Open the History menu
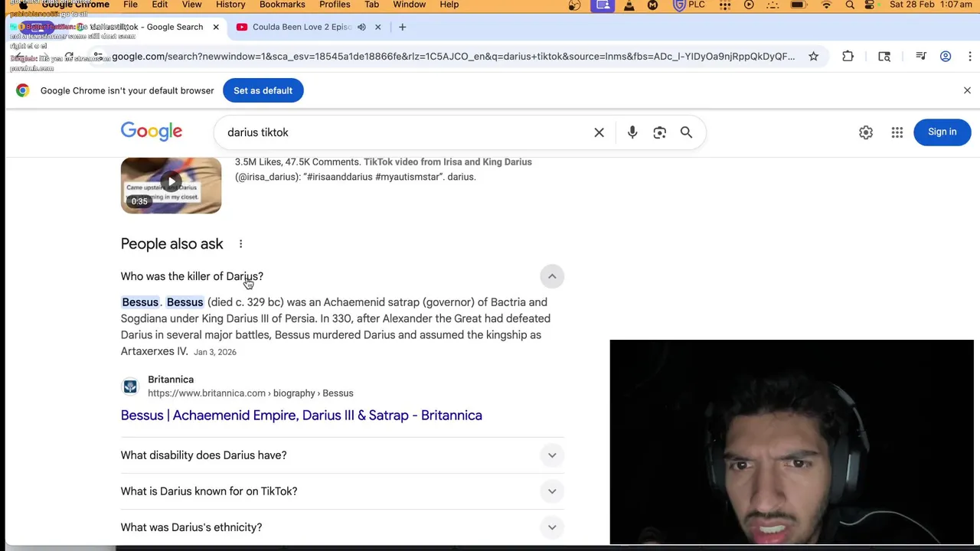 230,5
